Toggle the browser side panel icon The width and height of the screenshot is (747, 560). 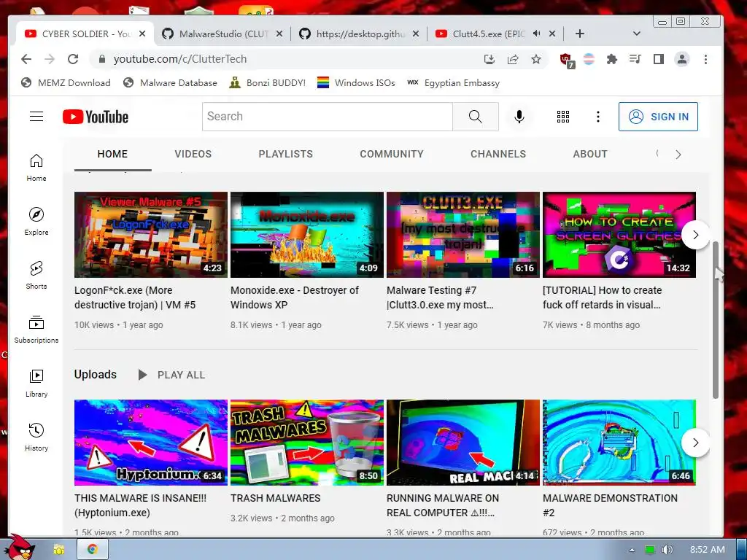pos(659,59)
